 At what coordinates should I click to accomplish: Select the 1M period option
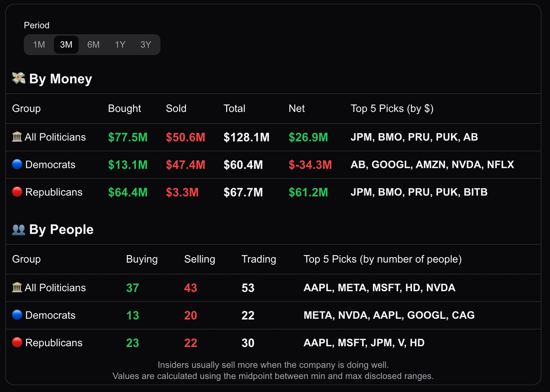click(39, 45)
